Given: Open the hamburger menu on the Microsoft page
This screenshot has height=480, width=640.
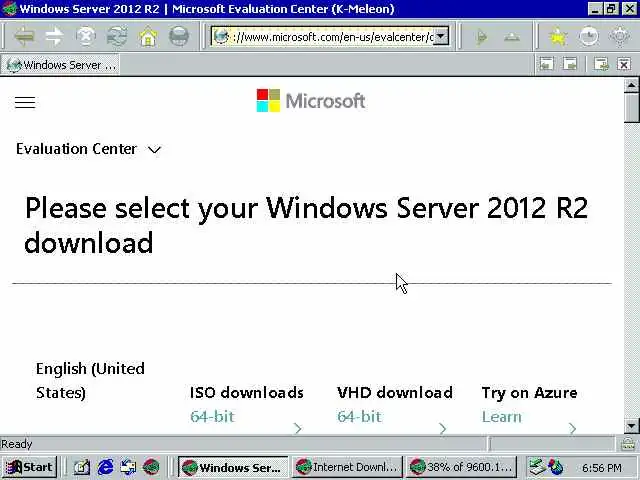Looking at the screenshot, I should 25,102.
